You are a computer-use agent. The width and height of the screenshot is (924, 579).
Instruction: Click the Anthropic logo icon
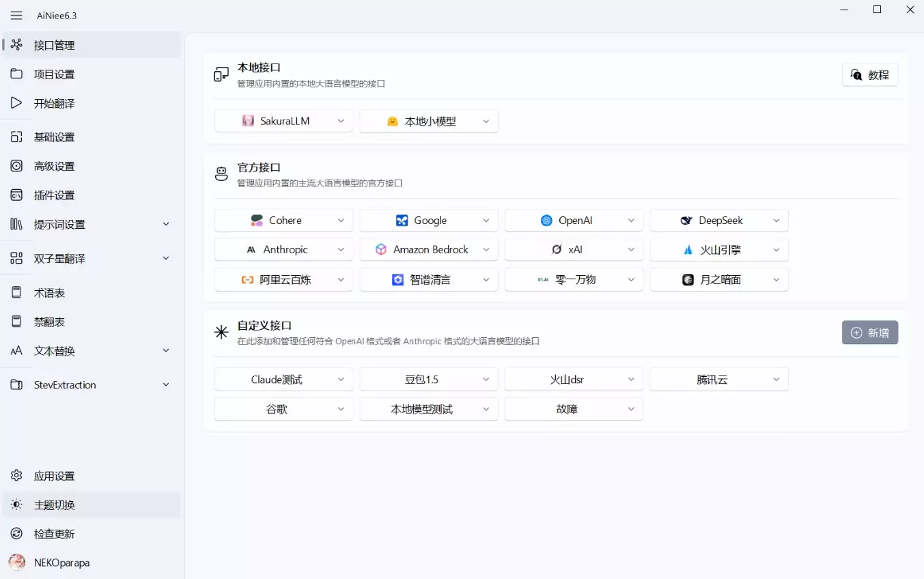point(251,250)
